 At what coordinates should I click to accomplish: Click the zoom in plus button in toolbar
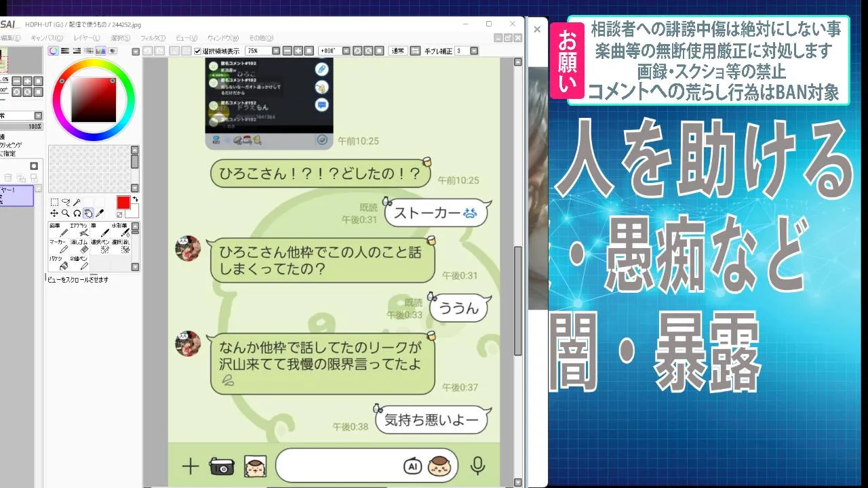298,51
